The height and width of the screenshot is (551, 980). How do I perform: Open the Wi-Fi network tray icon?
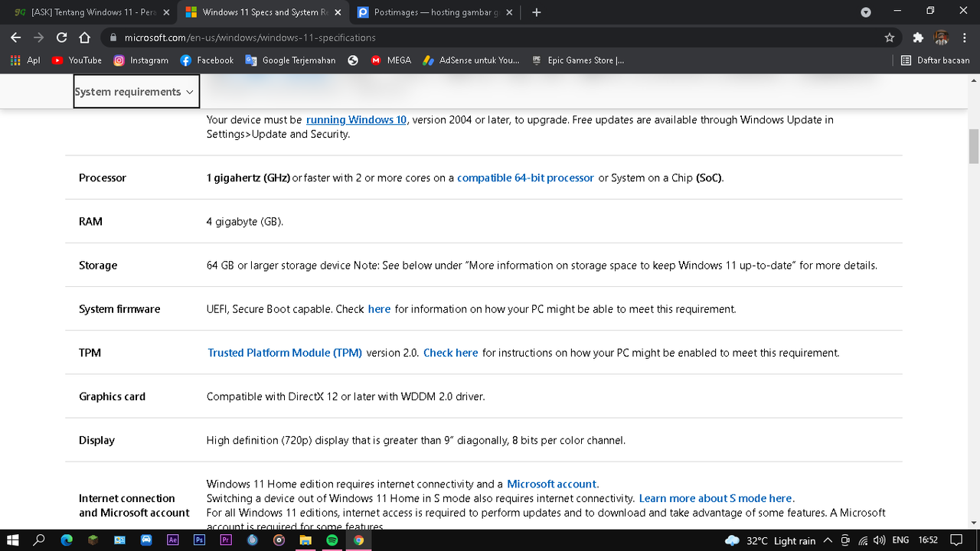pyautogui.click(x=862, y=540)
